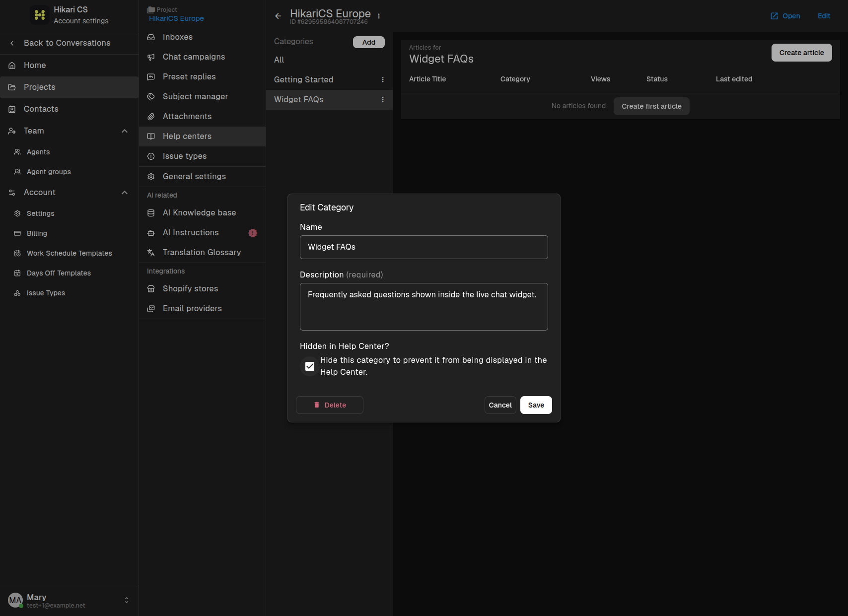Screen dimensions: 848x616
Task: Click the Issue Types icon under Account
Action: 17,293
